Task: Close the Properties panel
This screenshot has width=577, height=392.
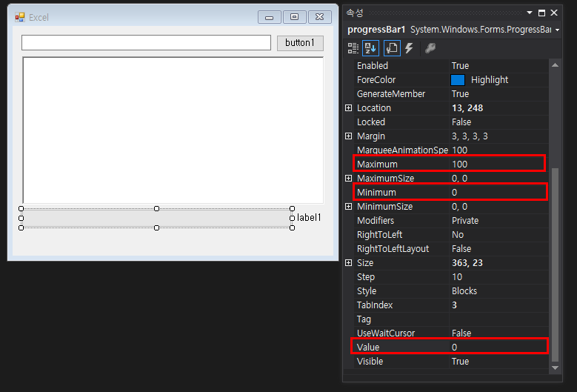Action: tap(554, 13)
